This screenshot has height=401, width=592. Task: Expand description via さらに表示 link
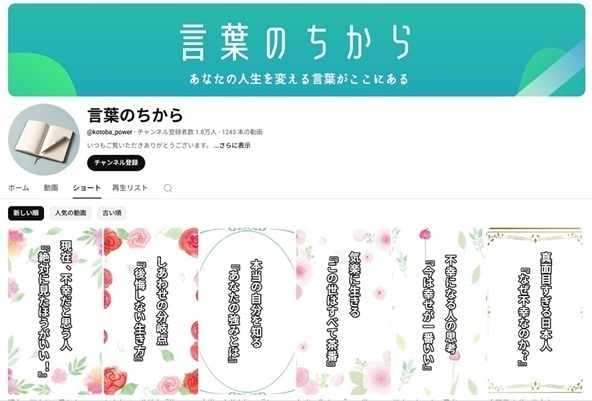click(232, 145)
